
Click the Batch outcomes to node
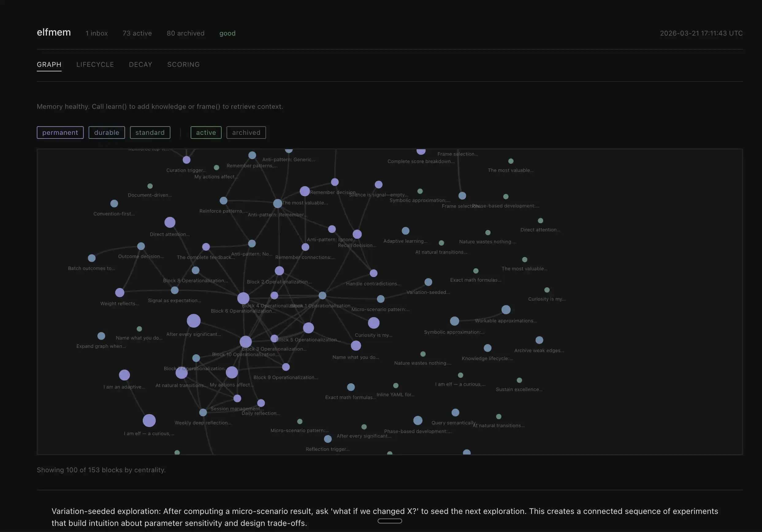(x=92, y=258)
